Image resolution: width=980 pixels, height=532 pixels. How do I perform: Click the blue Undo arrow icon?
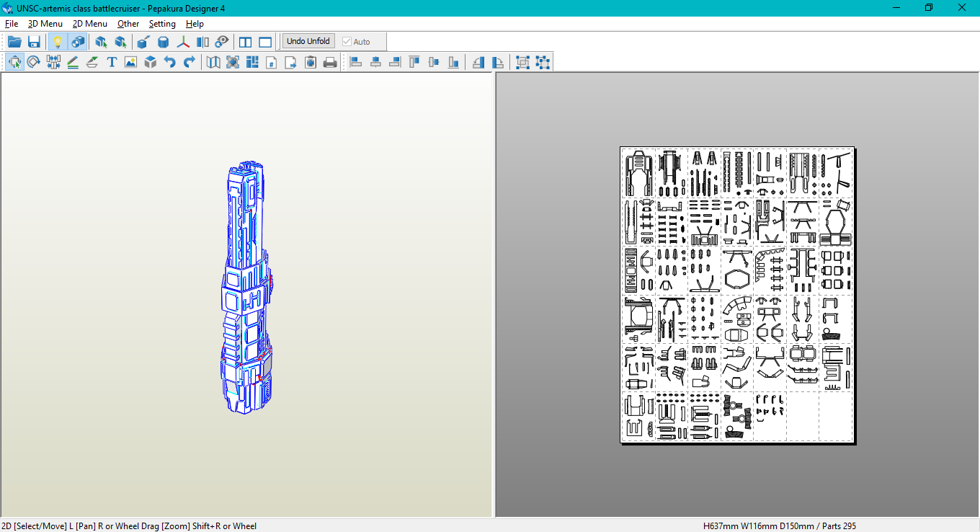169,63
